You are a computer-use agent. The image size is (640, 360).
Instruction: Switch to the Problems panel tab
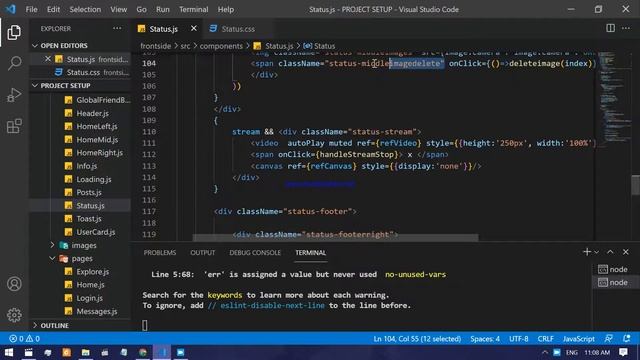tap(160, 253)
